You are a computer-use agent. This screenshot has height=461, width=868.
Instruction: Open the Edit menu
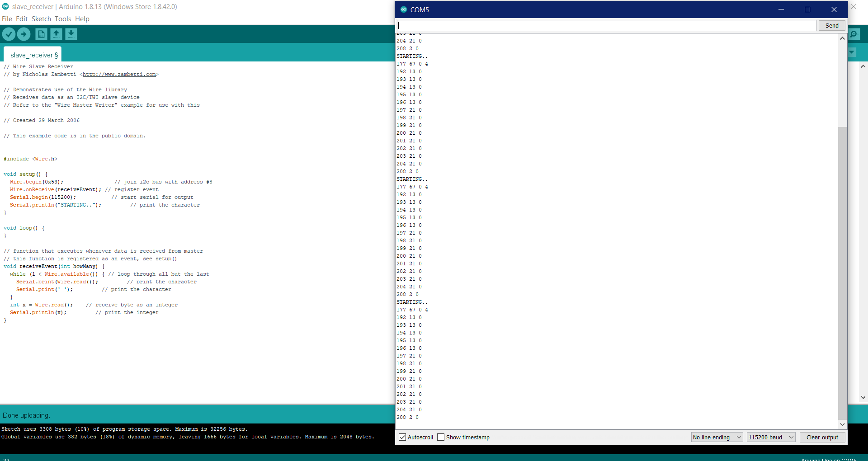click(x=22, y=19)
